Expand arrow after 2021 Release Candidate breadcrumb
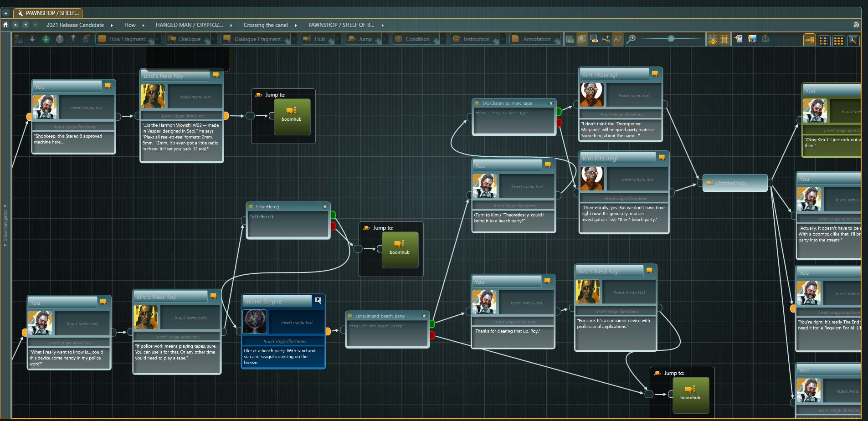 [112, 25]
